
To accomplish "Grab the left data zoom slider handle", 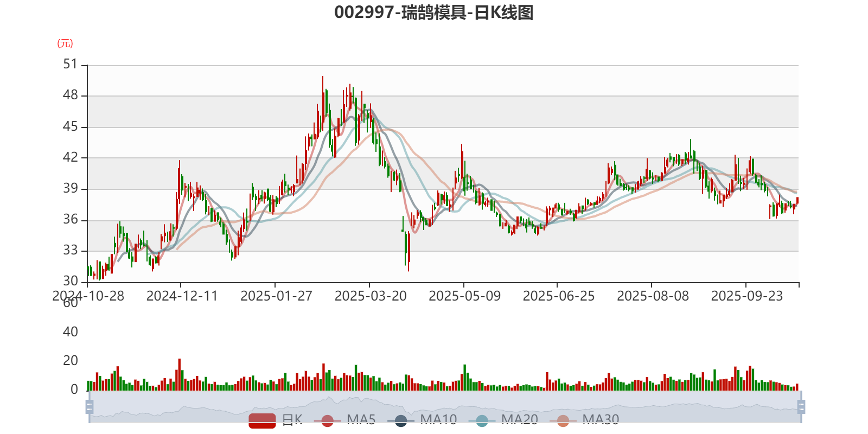I will tap(90, 406).
